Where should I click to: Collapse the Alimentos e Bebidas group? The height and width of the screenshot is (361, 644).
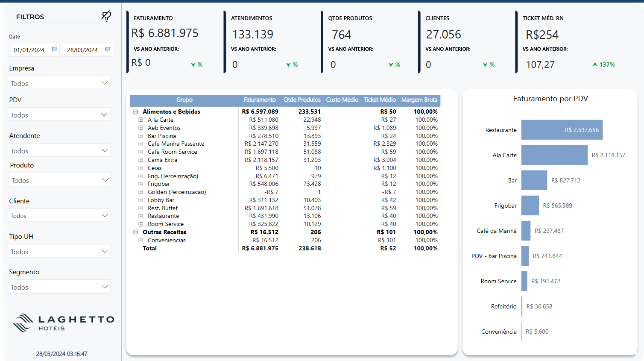click(136, 112)
